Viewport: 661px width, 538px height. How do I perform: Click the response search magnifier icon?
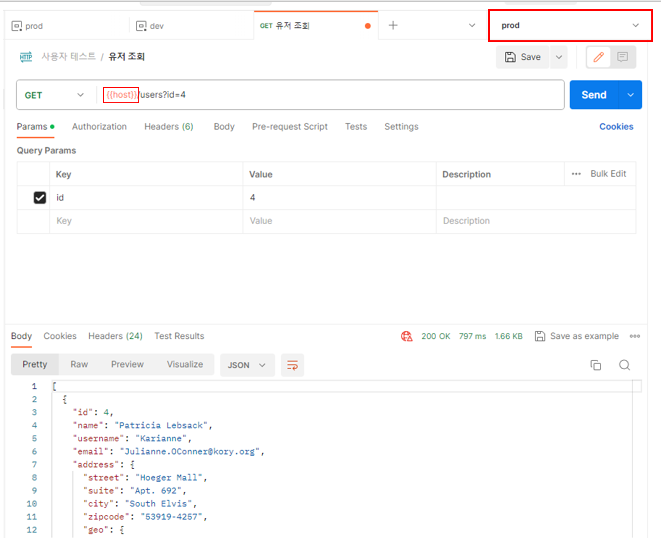click(624, 365)
